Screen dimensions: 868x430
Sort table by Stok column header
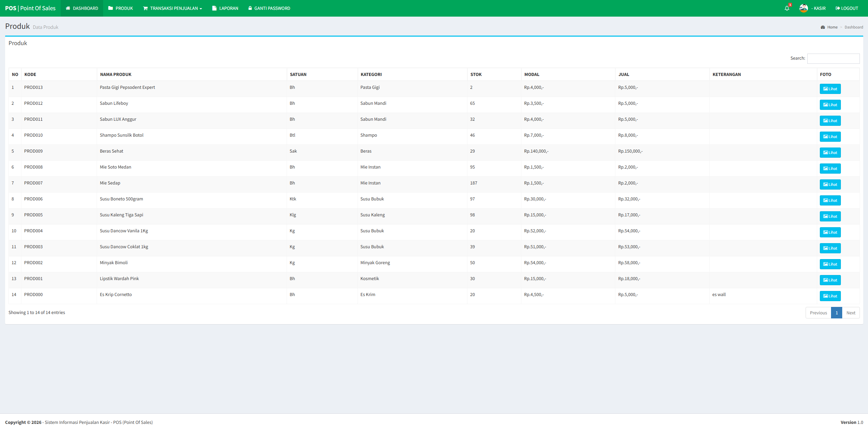pos(476,75)
